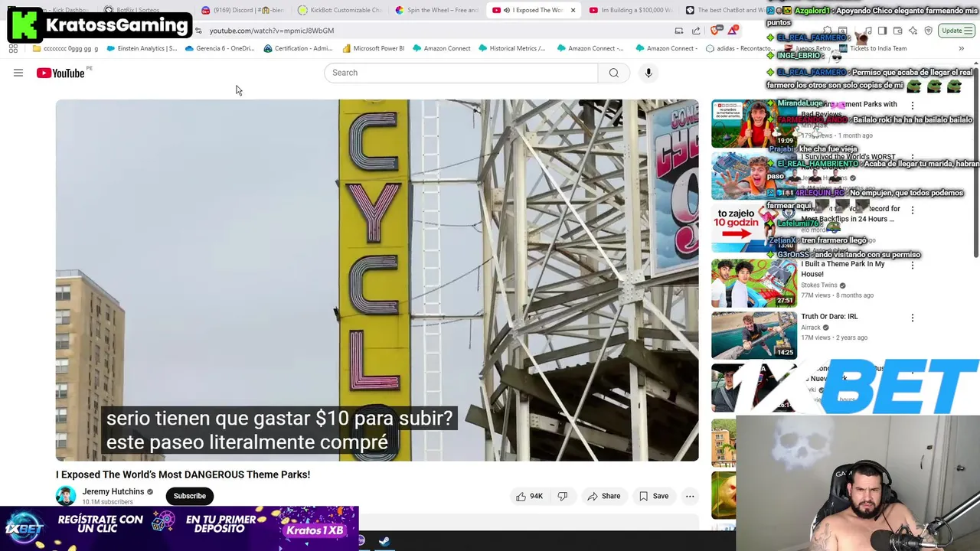Open more actions ellipsis below the video
Viewport: 980px width, 551px height.
tap(690, 496)
